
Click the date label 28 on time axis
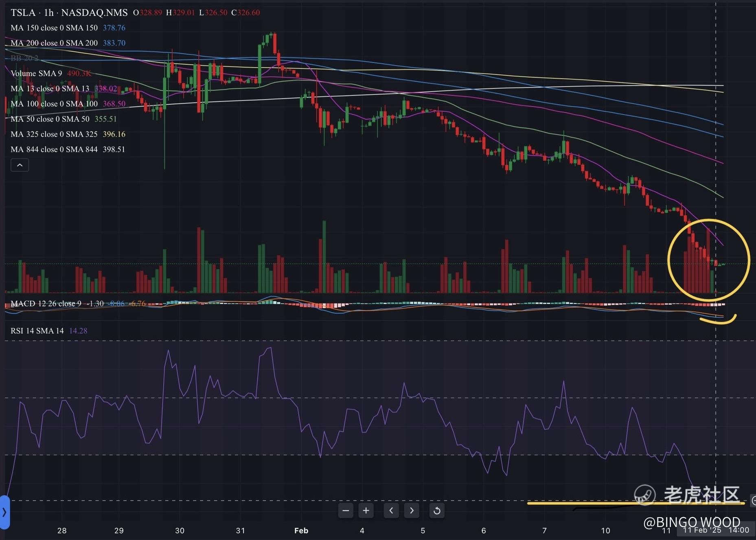pos(62,531)
